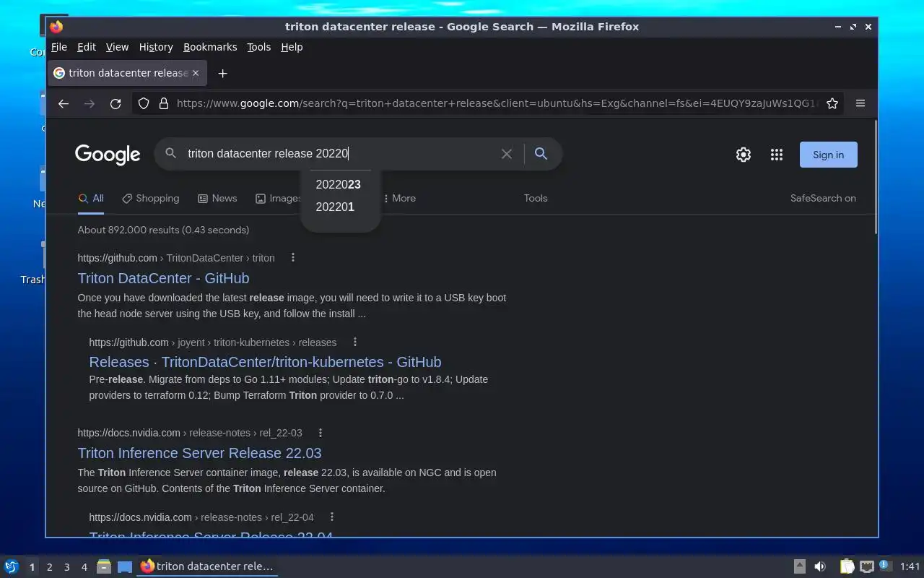The image size is (924, 578).
Task: Open the tray up-arrow eject icon
Action: [x=799, y=566]
